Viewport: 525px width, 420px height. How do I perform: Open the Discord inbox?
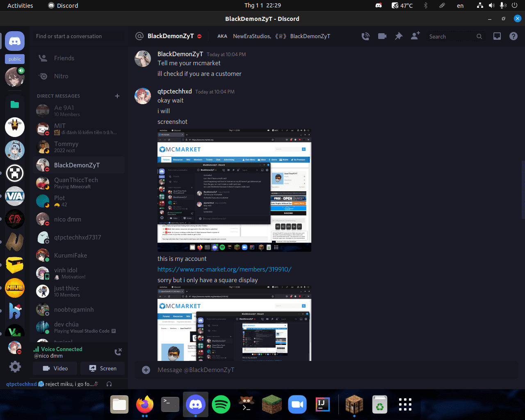coord(497,36)
